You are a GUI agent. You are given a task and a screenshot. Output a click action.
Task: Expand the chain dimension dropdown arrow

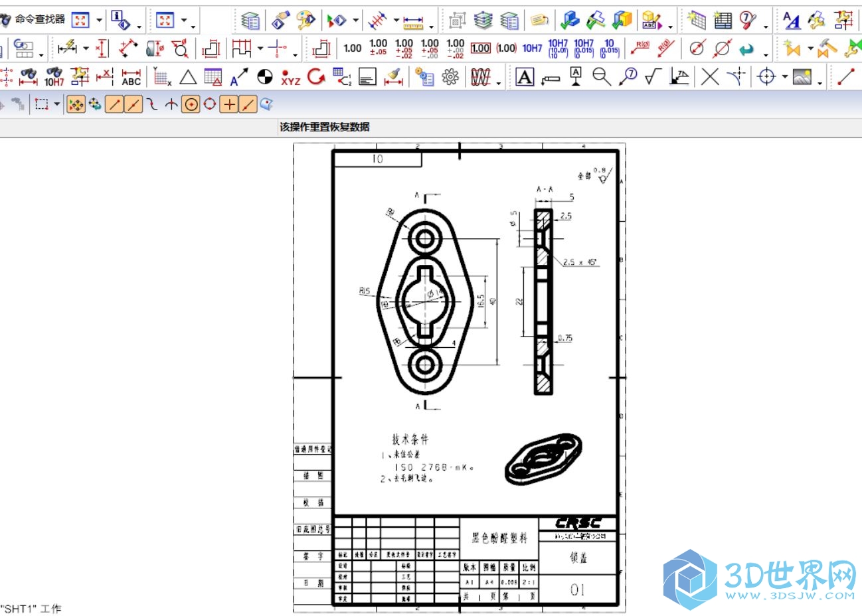[260, 48]
